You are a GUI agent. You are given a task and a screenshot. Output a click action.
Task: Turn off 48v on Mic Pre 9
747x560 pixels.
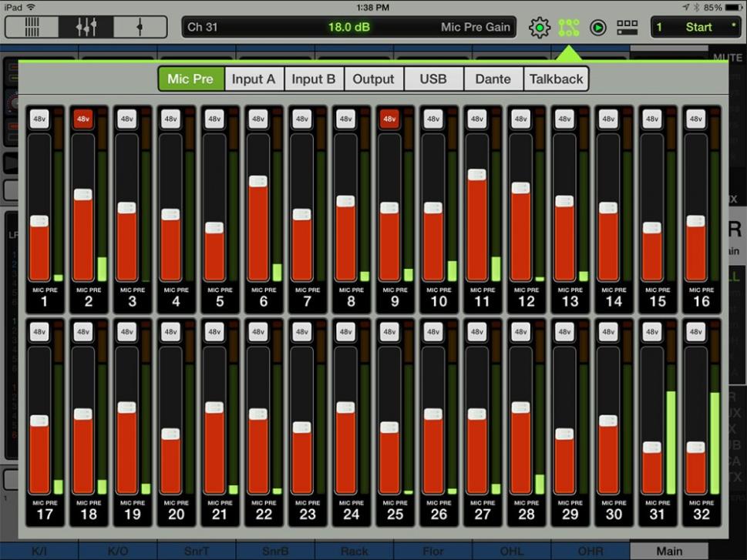pos(389,119)
